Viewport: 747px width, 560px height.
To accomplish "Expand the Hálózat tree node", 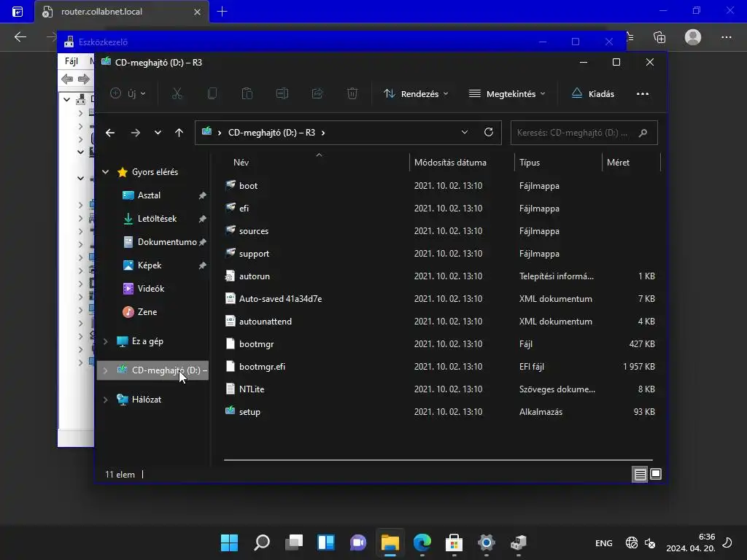I will point(105,400).
